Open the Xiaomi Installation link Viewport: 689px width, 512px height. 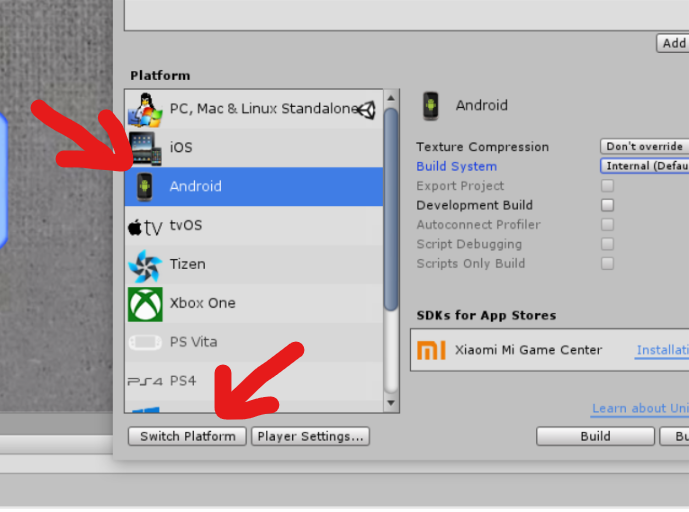pos(662,350)
